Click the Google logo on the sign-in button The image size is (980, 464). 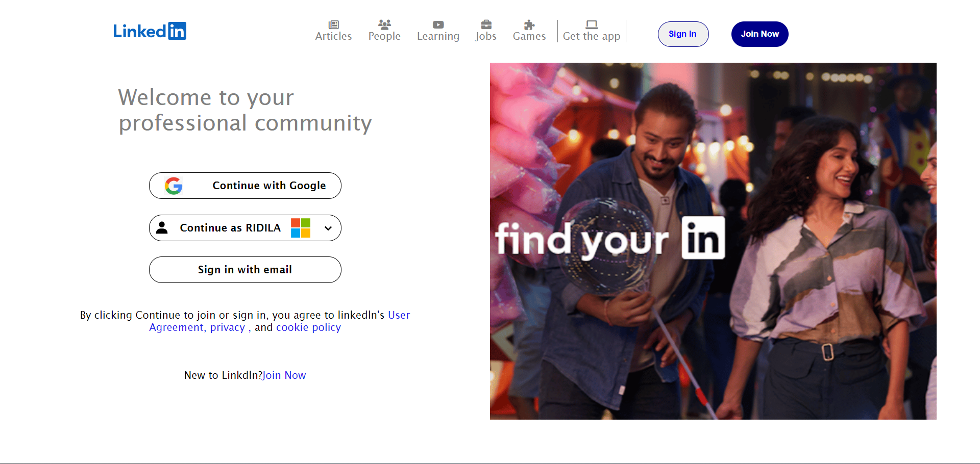[174, 186]
